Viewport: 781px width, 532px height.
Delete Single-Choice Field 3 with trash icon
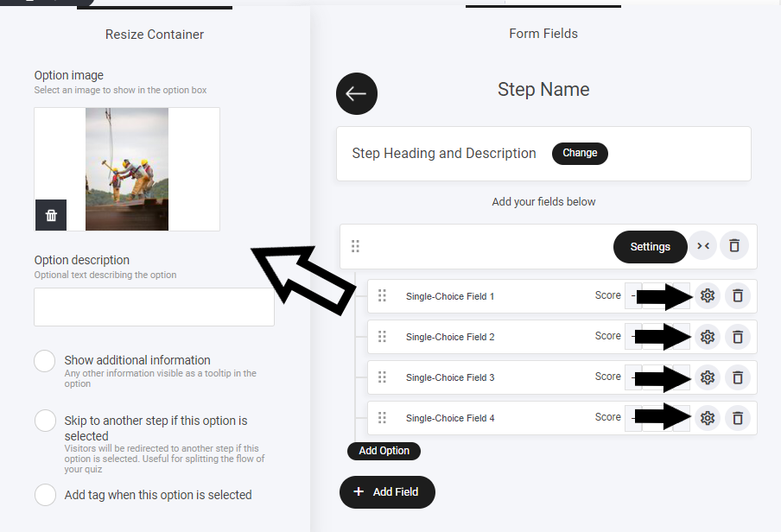[737, 377]
